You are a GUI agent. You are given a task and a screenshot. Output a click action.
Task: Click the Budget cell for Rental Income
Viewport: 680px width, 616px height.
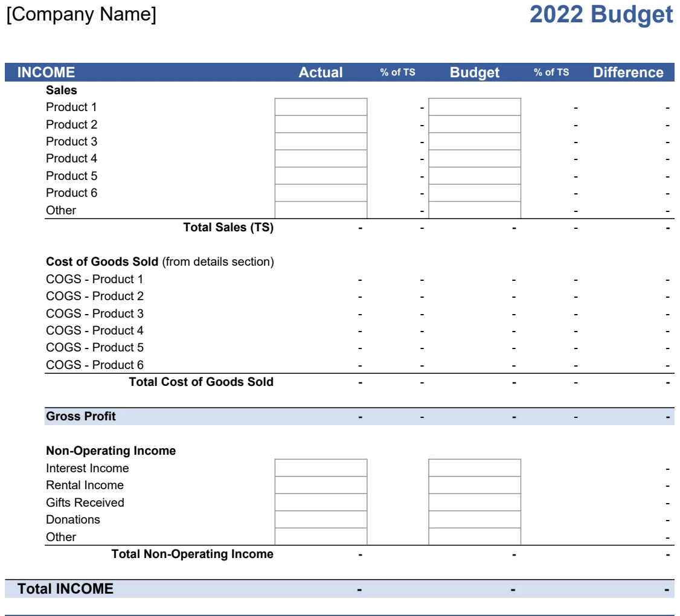tap(475, 485)
